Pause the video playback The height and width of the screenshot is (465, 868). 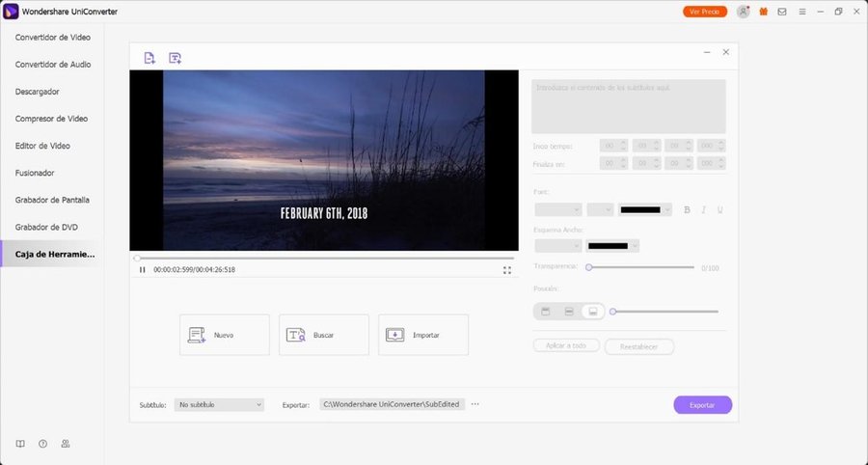(x=143, y=270)
